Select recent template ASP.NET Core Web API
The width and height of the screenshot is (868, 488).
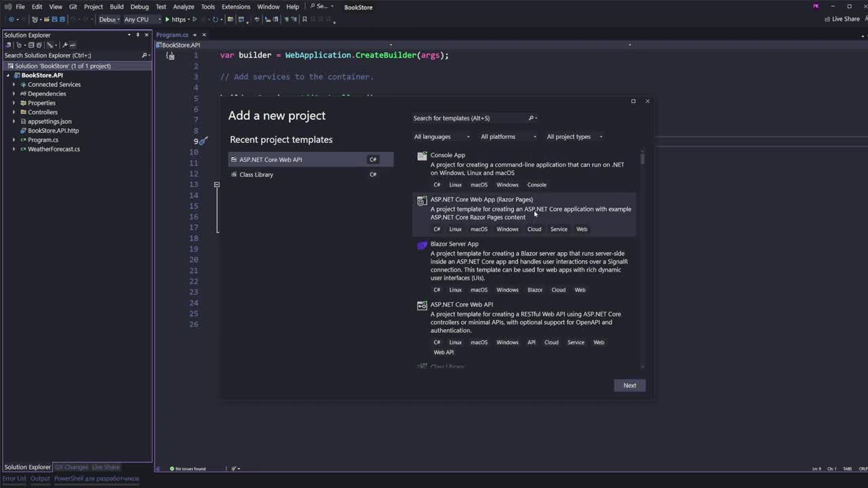pyautogui.click(x=311, y=159)
